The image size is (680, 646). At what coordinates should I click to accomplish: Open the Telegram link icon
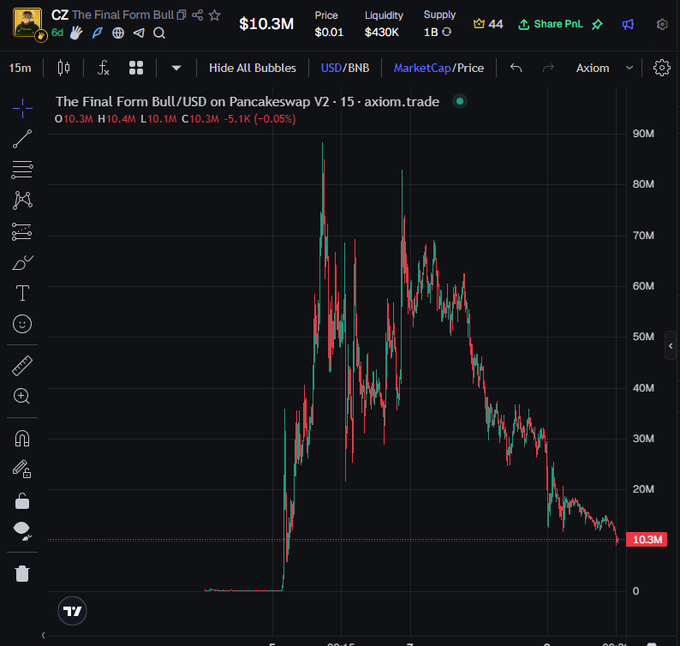coord(139,33)
